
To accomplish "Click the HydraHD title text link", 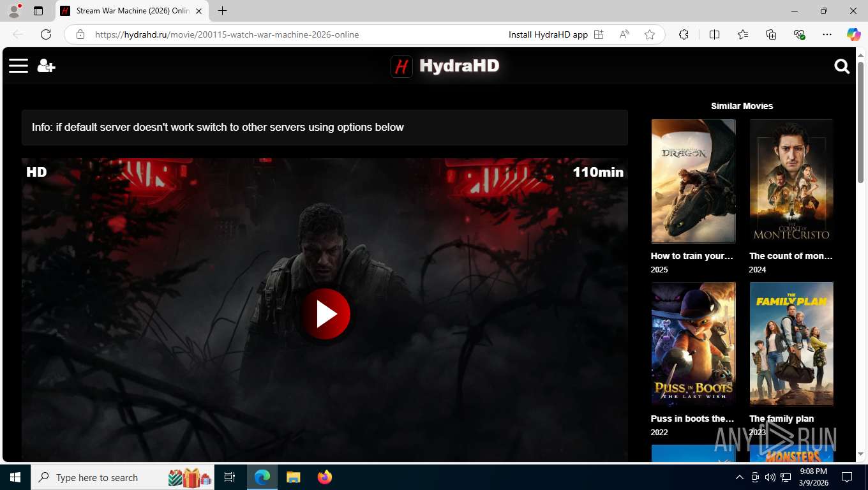I will pyautogui.click(x=459, y=66).
